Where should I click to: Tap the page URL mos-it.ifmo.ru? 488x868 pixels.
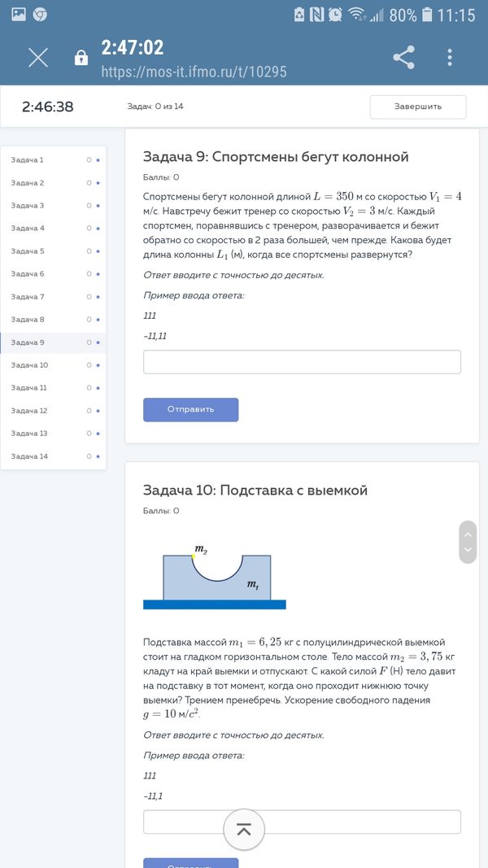pos(194,72)
